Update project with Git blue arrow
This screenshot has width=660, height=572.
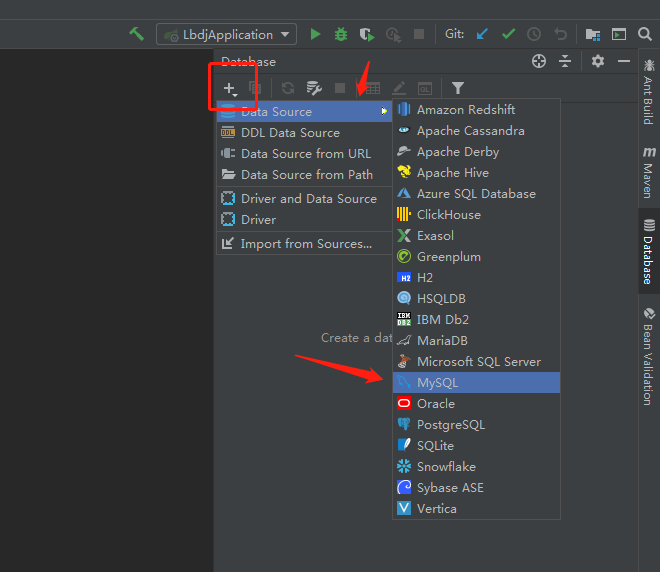482,34
